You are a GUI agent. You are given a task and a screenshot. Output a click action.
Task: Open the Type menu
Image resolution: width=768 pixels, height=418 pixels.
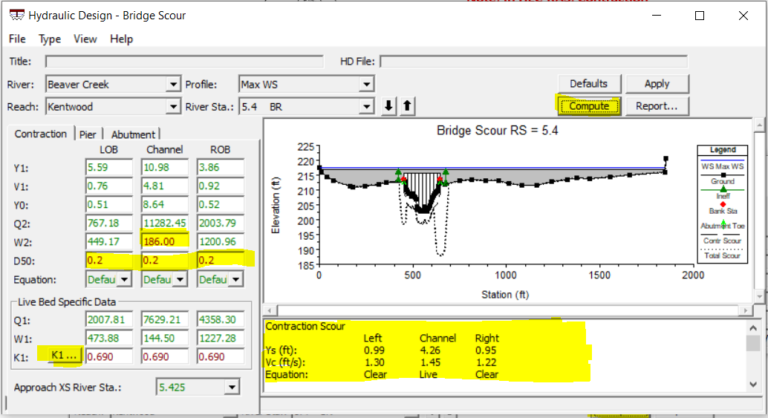click(x=49, y=39)
